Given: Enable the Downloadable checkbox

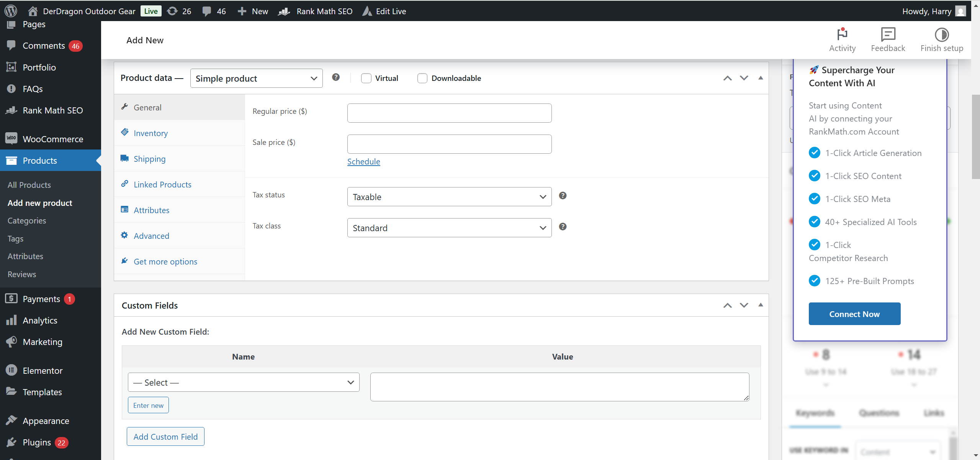Looking at the screenshot, I should pyautogui.click(x=422, y=78).
